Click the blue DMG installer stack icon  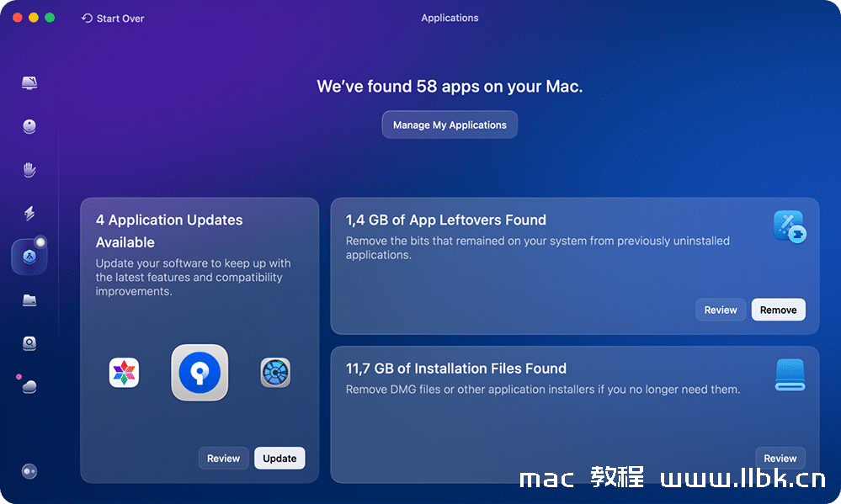(789, 374)
